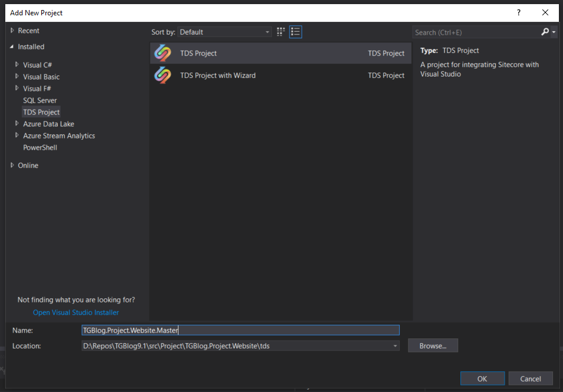Open the search options dropdown arrow
This screenshot has width=563, height=392.
(x=554, y=32)
